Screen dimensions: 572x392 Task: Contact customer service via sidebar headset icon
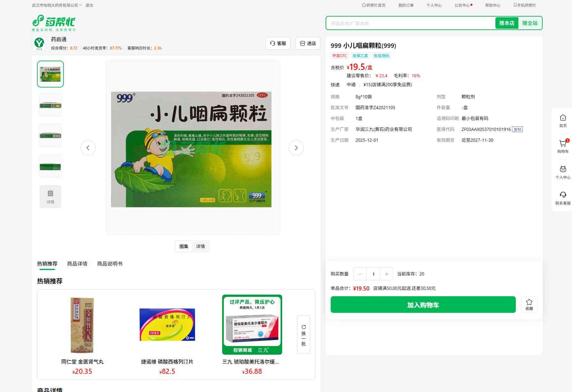click(563, 195)
